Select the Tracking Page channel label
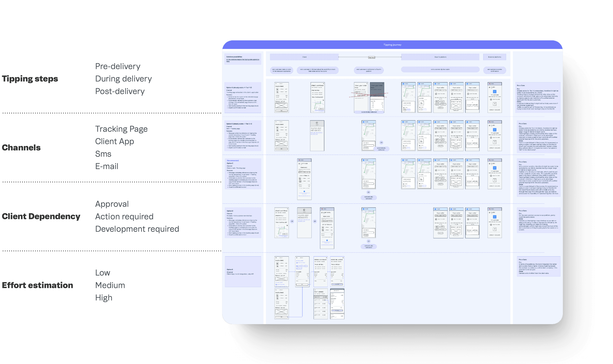 (x=121, y=129)
